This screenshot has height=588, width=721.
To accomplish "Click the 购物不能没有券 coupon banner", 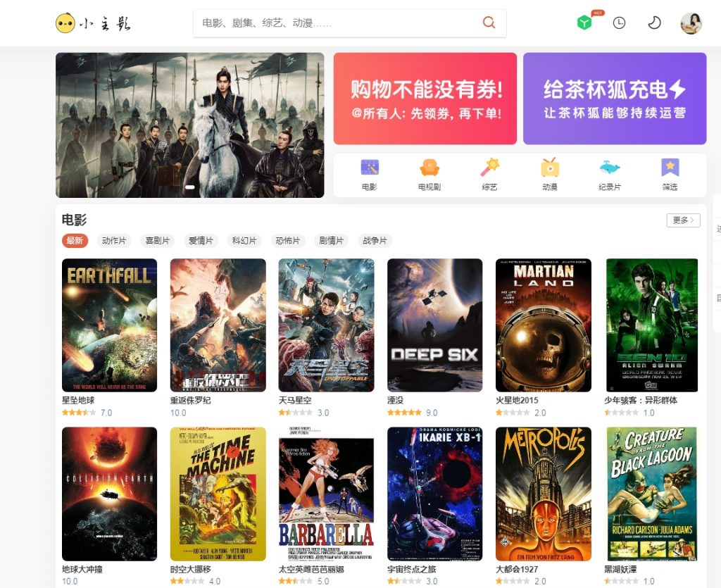I will (x=425, y=99).
